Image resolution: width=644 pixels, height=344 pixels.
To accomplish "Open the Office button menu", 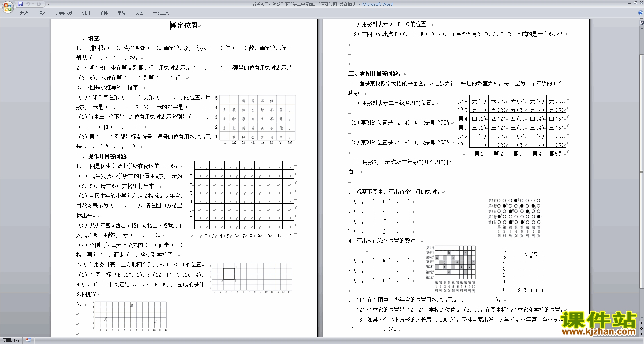I will (x=7, y=7).
